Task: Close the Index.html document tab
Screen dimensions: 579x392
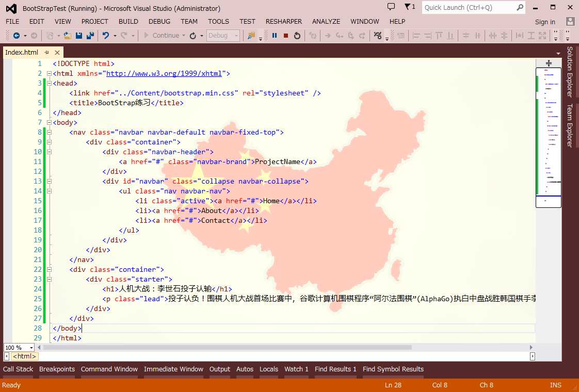Action: (x=57, y=53)
